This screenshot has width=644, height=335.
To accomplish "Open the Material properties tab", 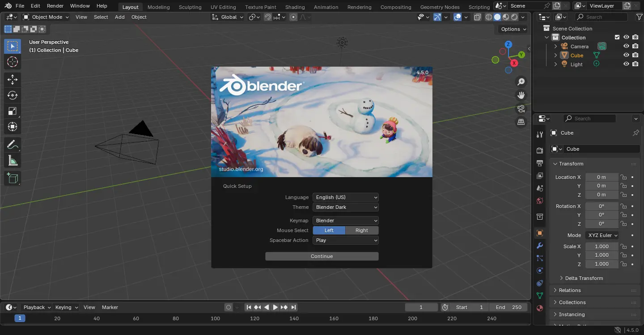I will tap(540, 308).
